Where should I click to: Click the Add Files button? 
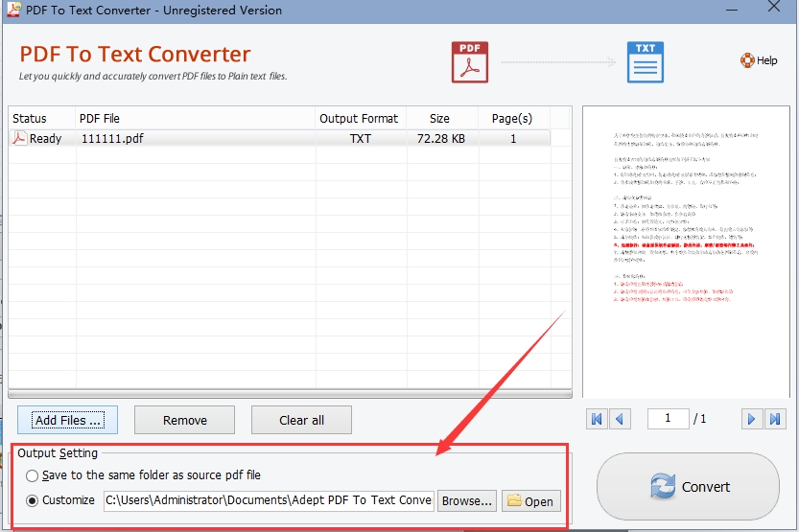tap(68, 420)
